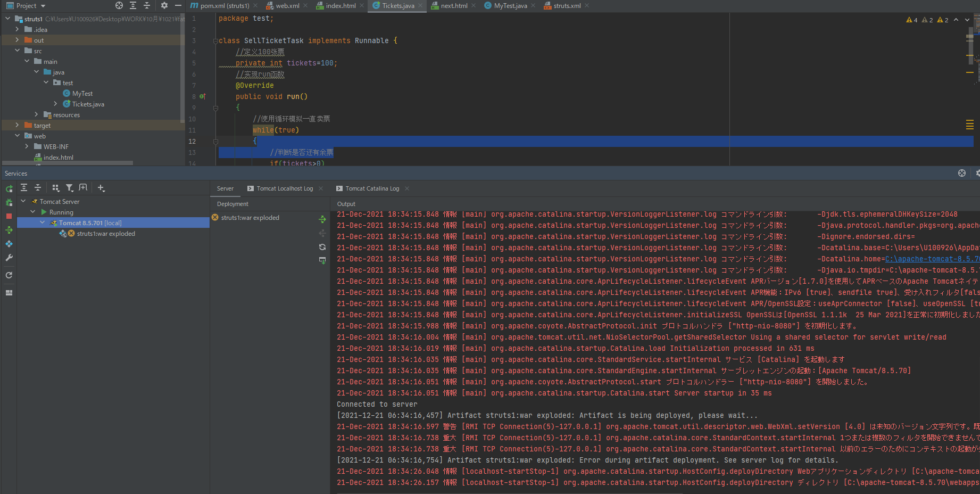The width and height of the screenshot is (980, 494).
Task: Close the Tickets.java editor tab
Action: (420, 5)
